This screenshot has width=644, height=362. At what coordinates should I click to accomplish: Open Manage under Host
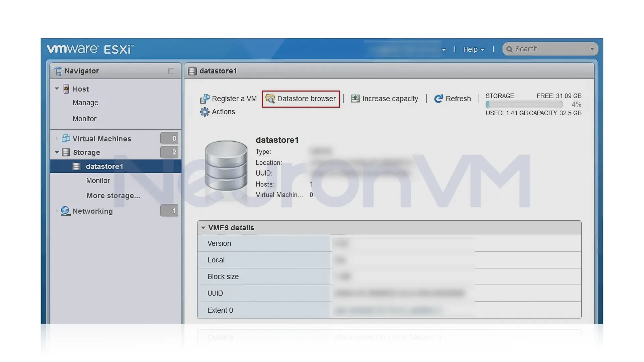(86, 103)
